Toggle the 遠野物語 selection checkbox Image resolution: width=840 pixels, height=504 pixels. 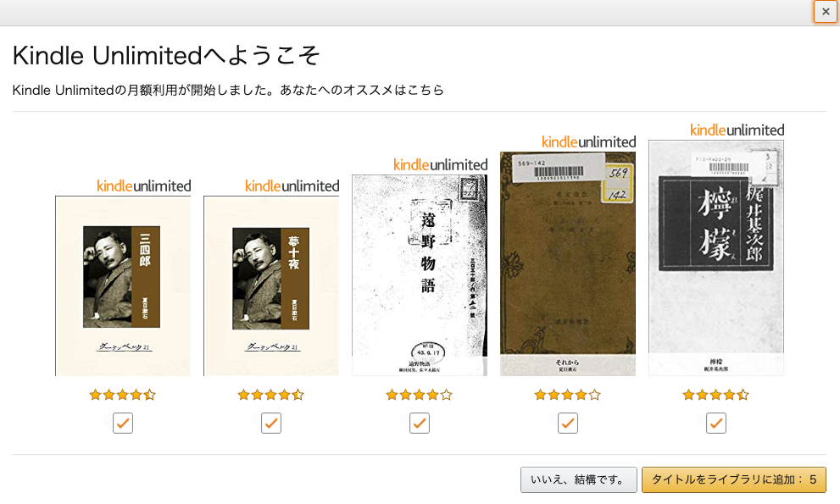[x=420, y=424]
